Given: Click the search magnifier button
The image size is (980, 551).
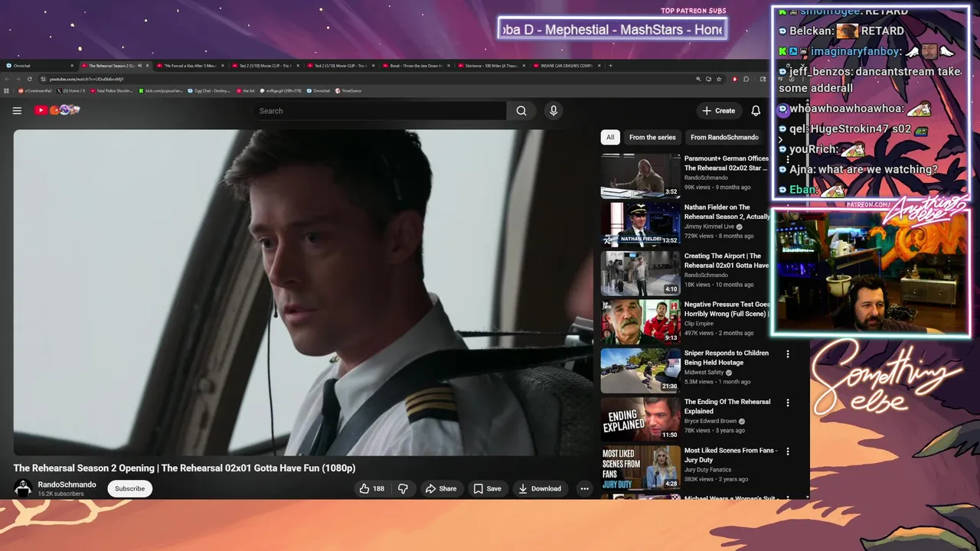Looking at the screenshot, I should click(x=521, y=111).
